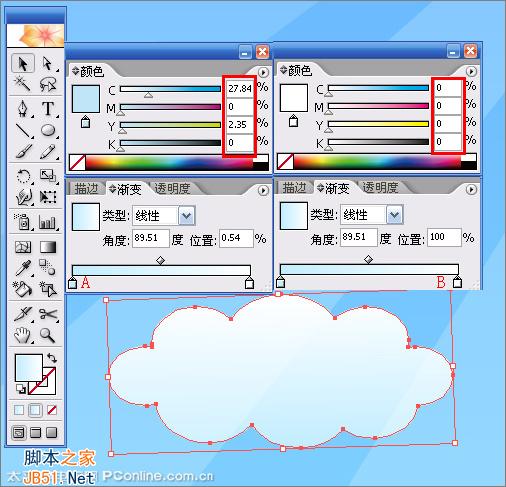The image size is (506, 487).
Task: Switch paint mode to Gradient button
Action: tap(35, 410)
